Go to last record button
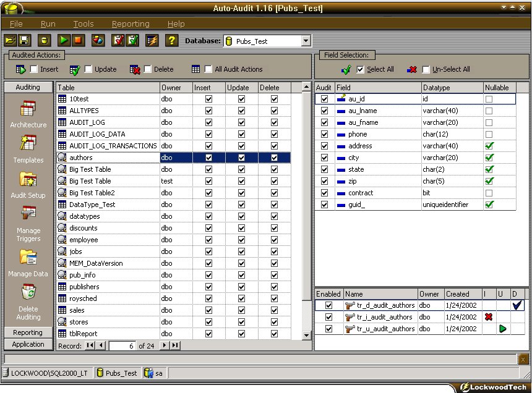This screenshot has width=532, height=393. point(175,345)
